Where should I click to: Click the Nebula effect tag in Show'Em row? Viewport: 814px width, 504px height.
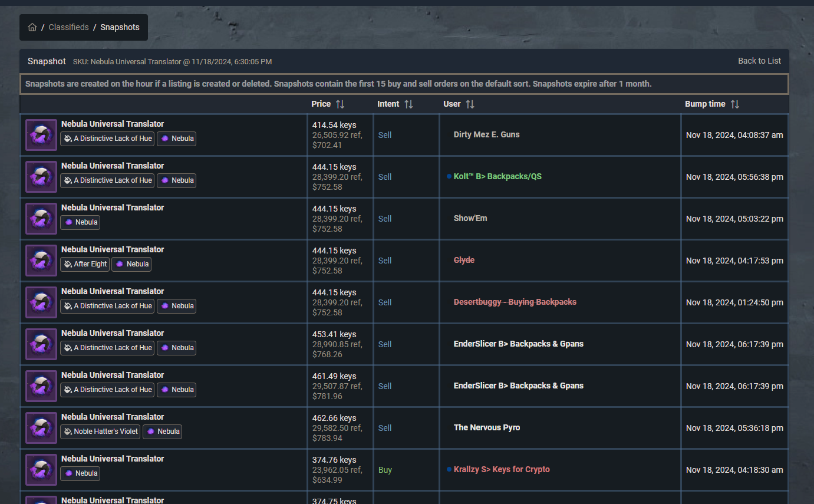coord(80,222)
